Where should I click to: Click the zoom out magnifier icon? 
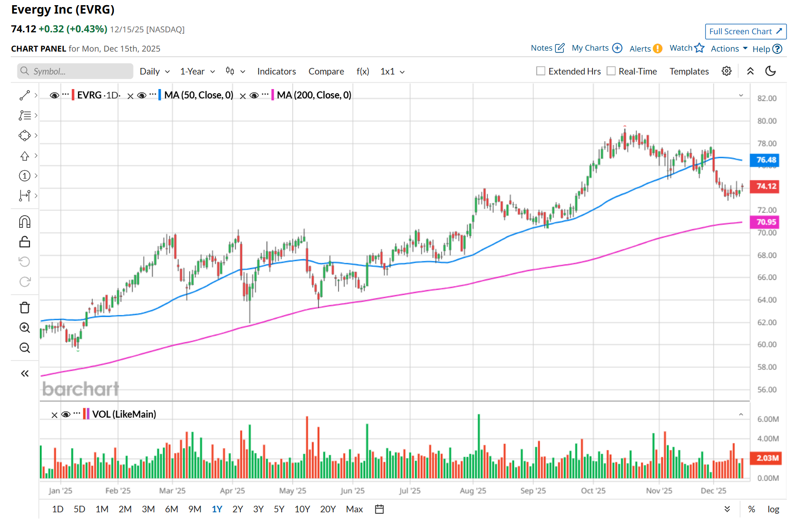[x=25, y=348]
